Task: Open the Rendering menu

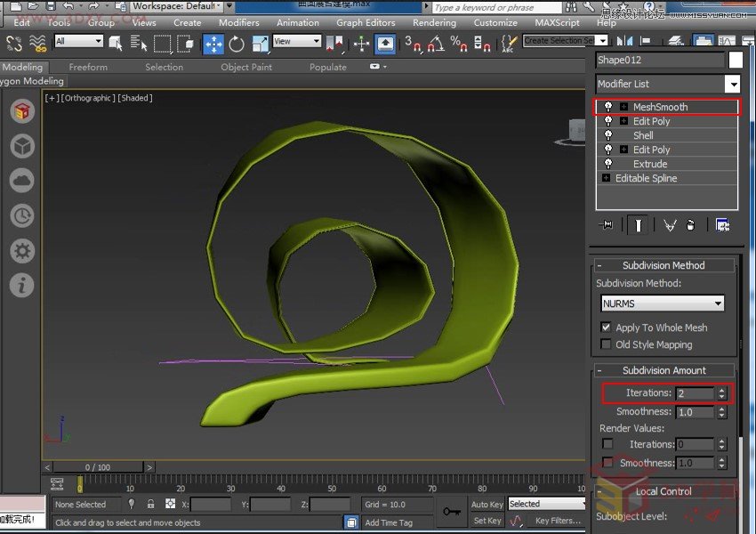Action: click(x=434, y=22)
